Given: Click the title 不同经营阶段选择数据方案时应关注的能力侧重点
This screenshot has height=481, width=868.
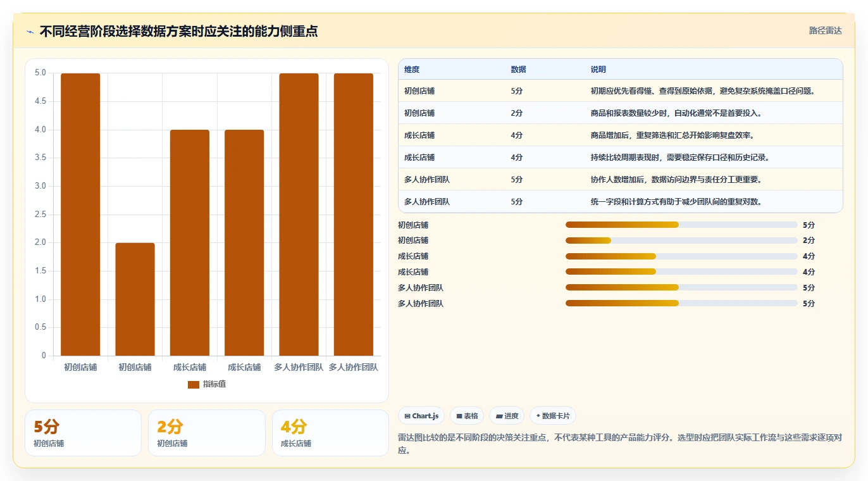Looking at the screenshot, I should (x=178, y=31).
